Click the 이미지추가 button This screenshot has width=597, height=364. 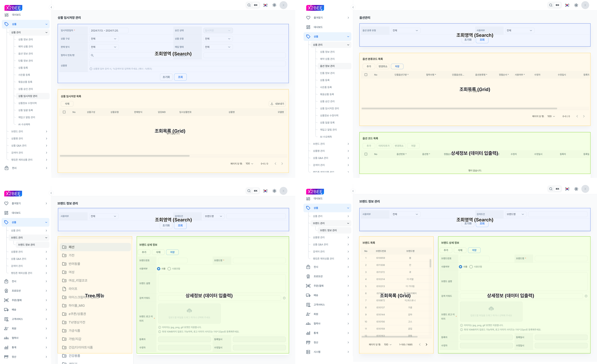click(384, 146)
